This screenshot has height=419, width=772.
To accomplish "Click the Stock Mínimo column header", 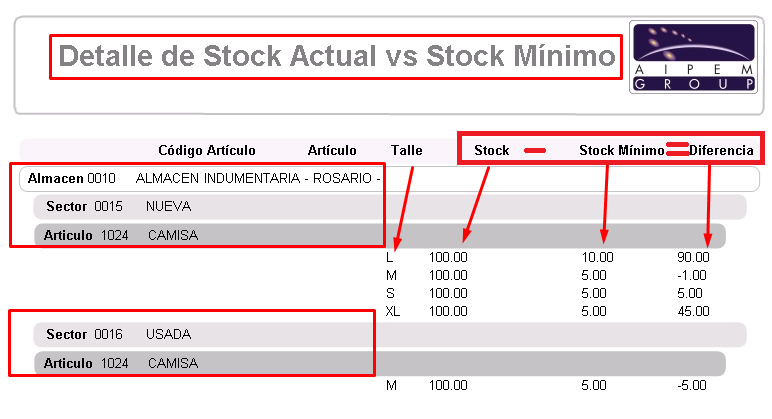I will (x=622, y=150).
